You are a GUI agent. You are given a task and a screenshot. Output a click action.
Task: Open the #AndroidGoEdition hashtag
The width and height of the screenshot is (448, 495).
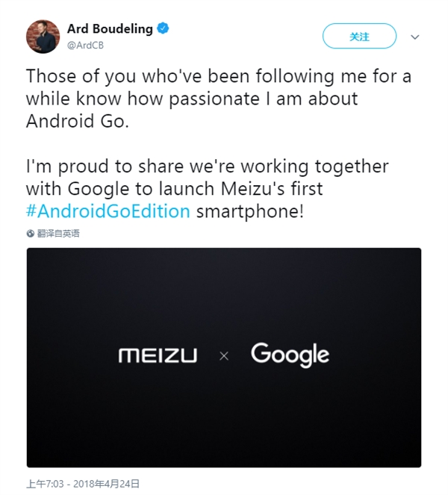click(108, 211)
